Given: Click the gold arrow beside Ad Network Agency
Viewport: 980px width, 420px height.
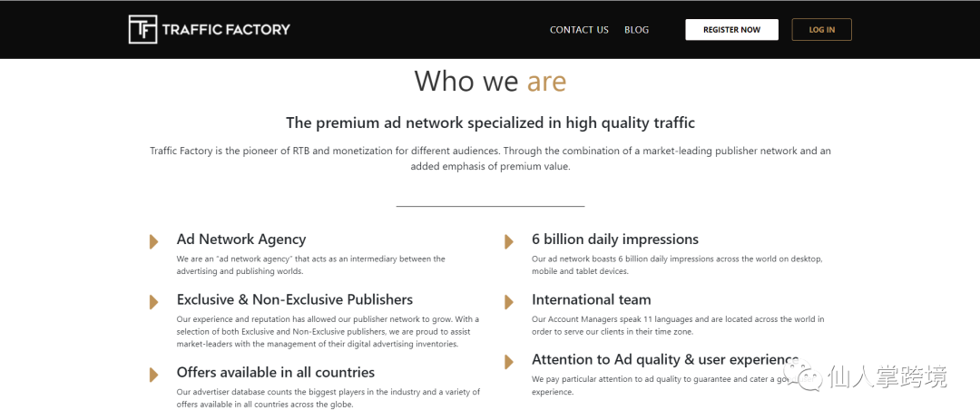Looking at the screenshot, I should tap(153, 242).
